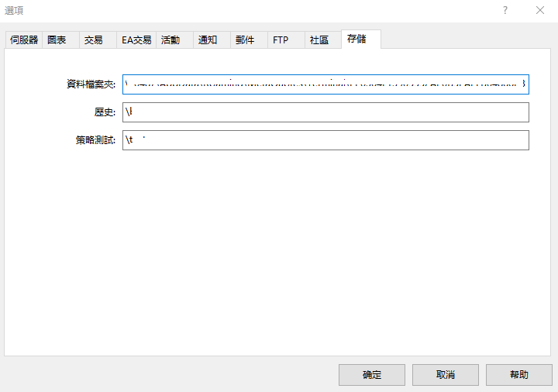Select the 交易 tab
The height and width of the screenshot is (392, 558).
[98, 40]
